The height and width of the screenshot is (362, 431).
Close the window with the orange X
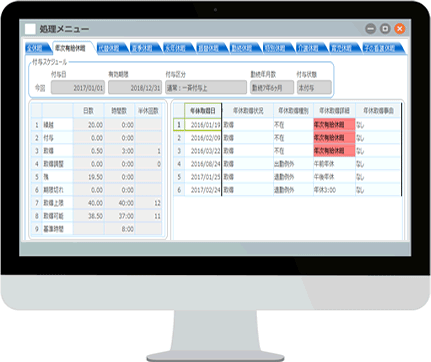coord(400,29)
